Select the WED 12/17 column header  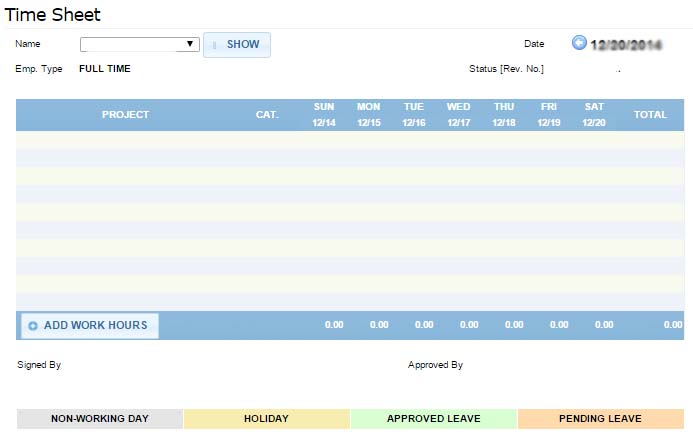[459, 115]
